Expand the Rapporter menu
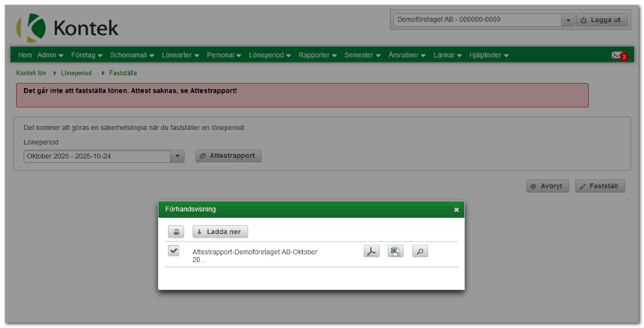 point(318,55)
